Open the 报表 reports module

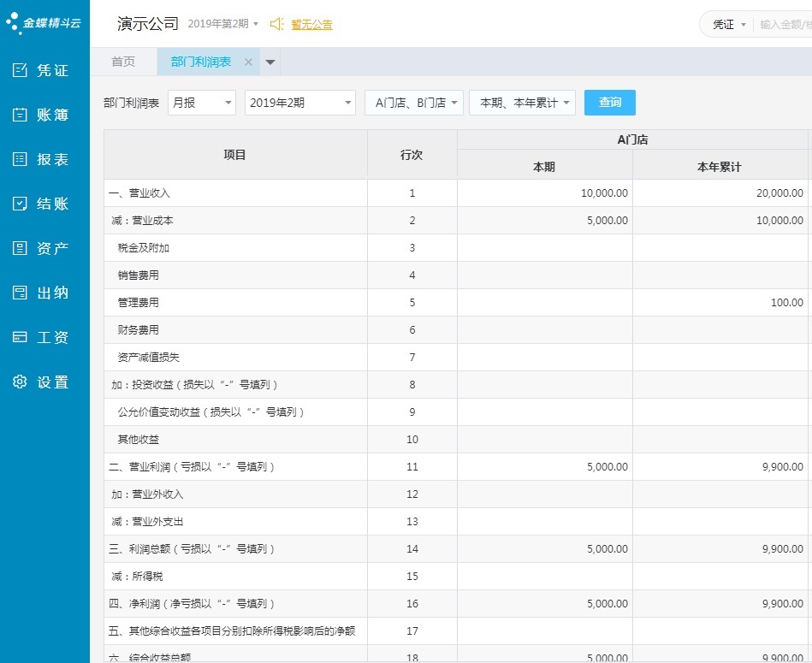(x=42, y=159)
